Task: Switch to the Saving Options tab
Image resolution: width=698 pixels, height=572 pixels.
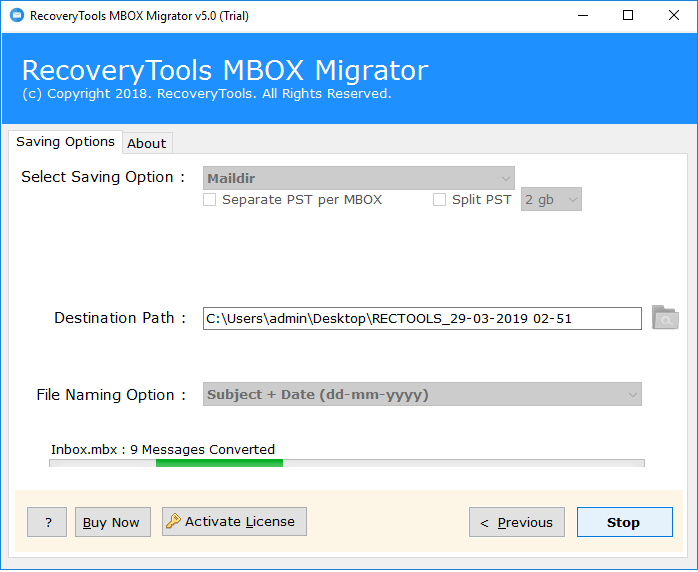Action: [x=65, y=142]
